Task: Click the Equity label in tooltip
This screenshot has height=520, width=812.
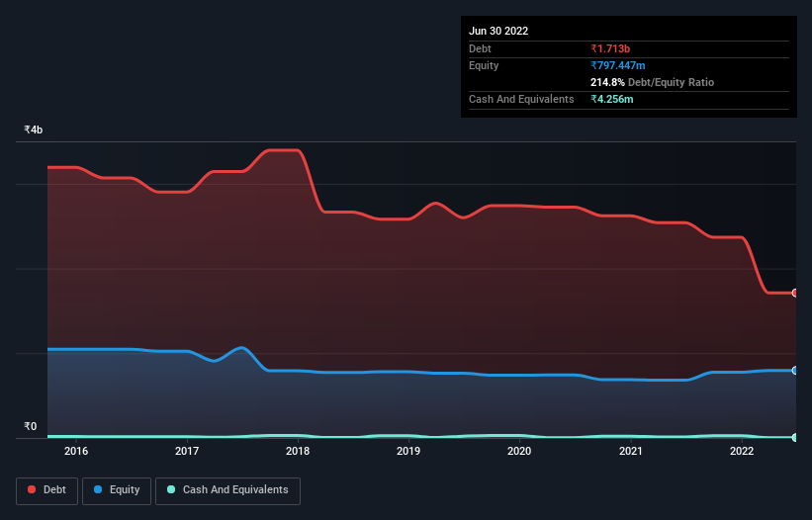Action: [x=484, y=65]
